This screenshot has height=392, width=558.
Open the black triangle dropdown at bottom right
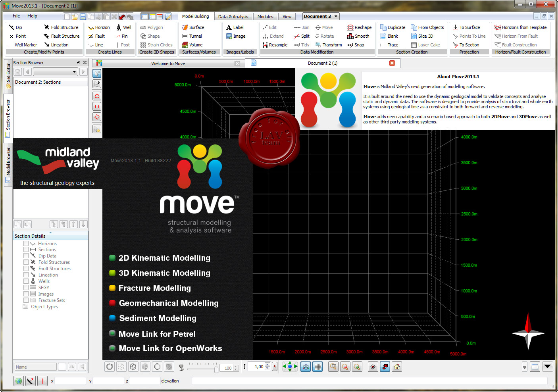click(548, 367)
